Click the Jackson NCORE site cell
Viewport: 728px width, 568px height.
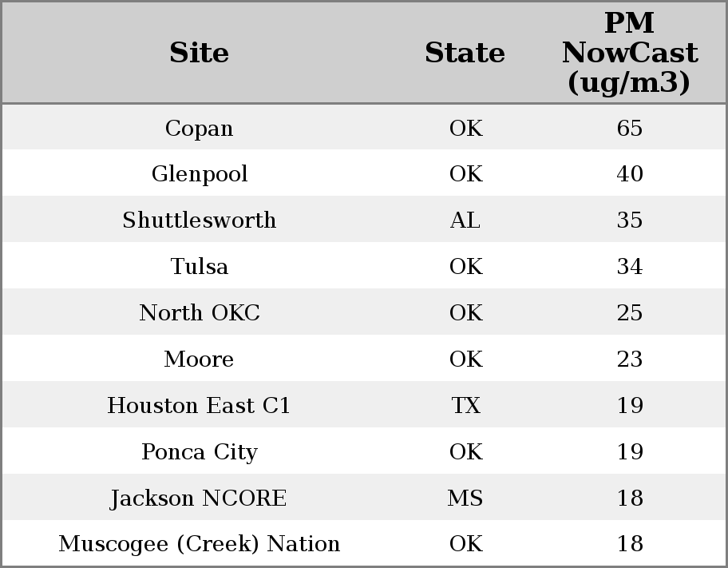(x=199, y=498)
